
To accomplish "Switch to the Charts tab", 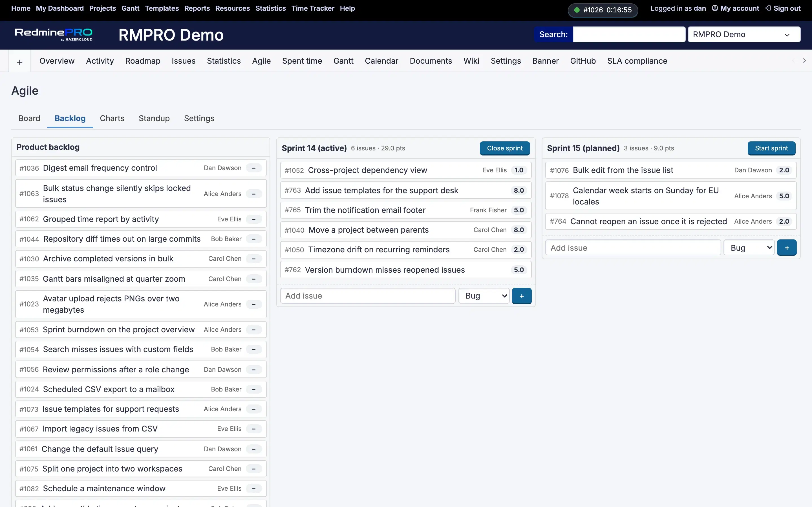I will (112, 118).
